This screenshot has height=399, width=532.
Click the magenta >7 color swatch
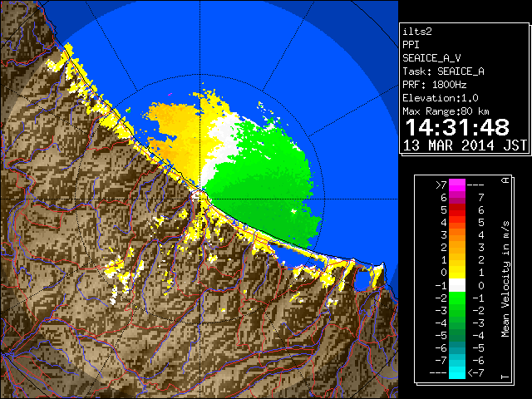457,185
